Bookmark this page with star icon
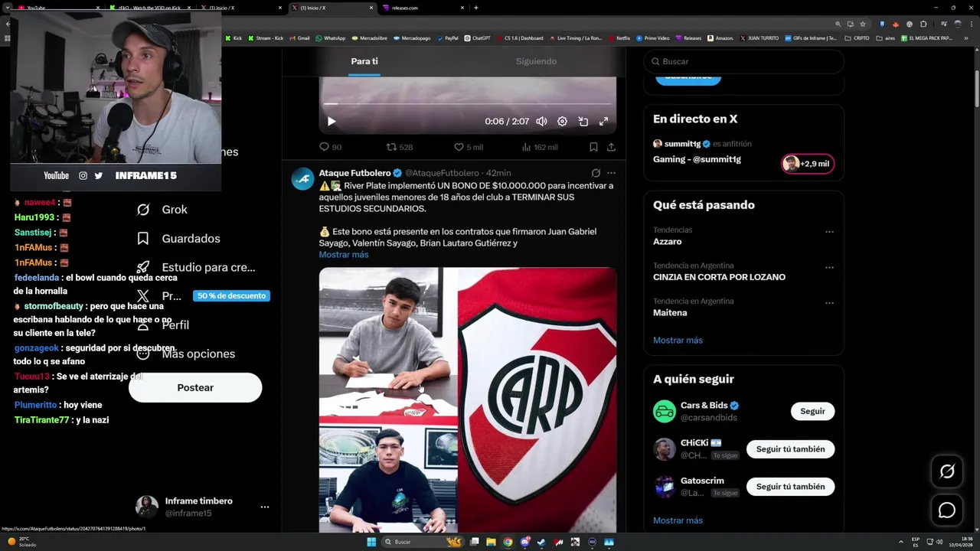 tap(863, 24)
